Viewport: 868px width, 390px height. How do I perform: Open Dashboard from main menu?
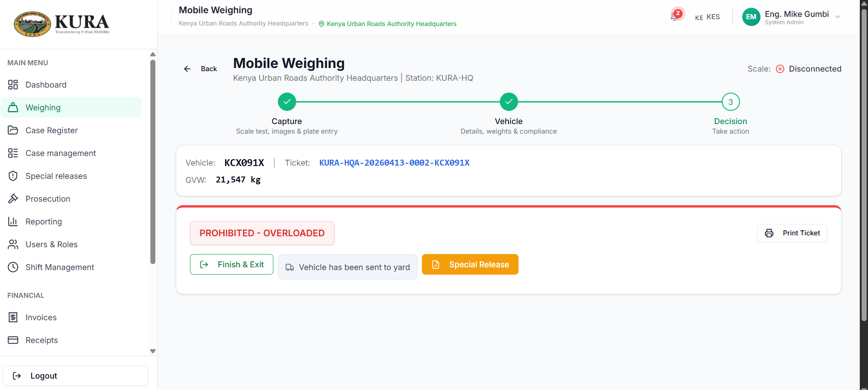[x=71, y=85]
